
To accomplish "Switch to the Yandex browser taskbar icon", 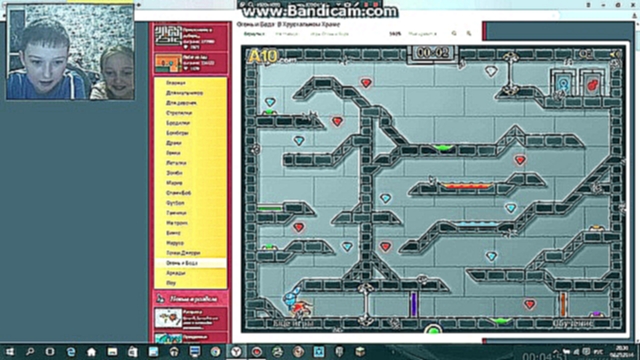I will pos(236,351).
